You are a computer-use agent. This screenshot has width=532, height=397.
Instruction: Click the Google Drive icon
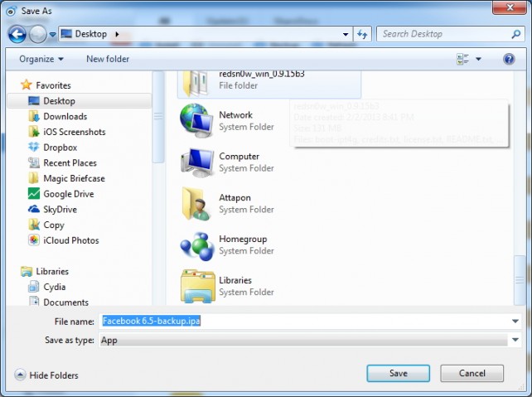pos(34,194)
